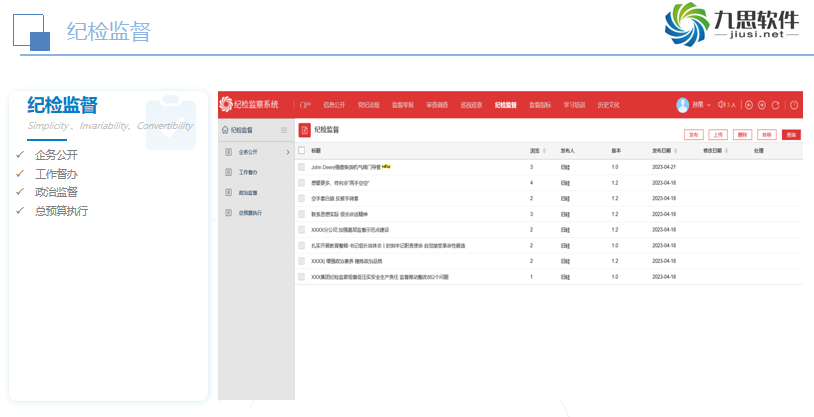Switch to 学习培训 in top navigation
The width and height of the screenshot is (814, 417).
click(574, 105)
